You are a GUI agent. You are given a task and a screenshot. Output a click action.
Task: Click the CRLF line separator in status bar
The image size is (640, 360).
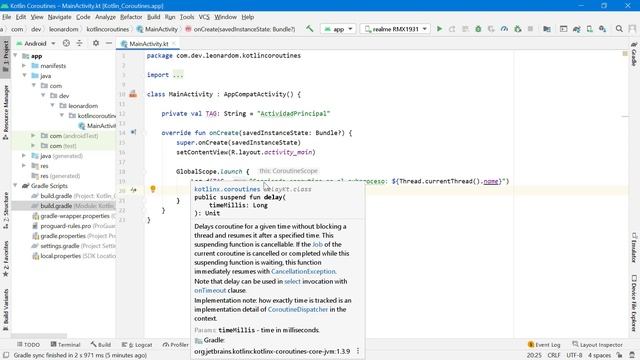(554, 355)
